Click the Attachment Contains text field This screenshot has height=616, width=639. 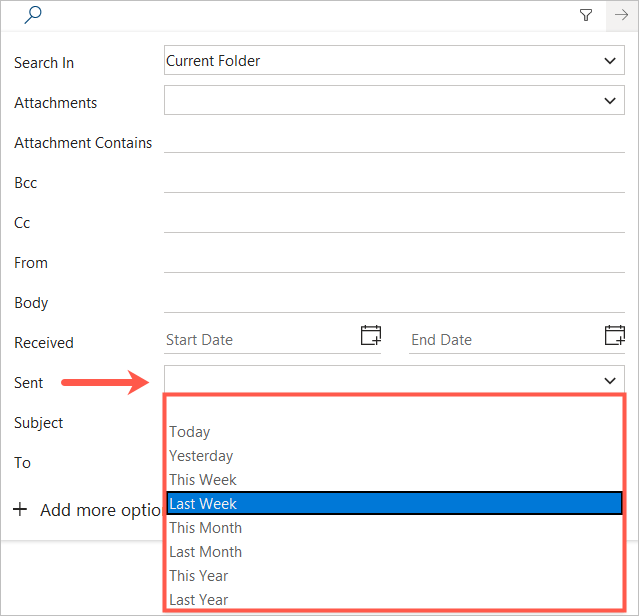tap(394, 142)
